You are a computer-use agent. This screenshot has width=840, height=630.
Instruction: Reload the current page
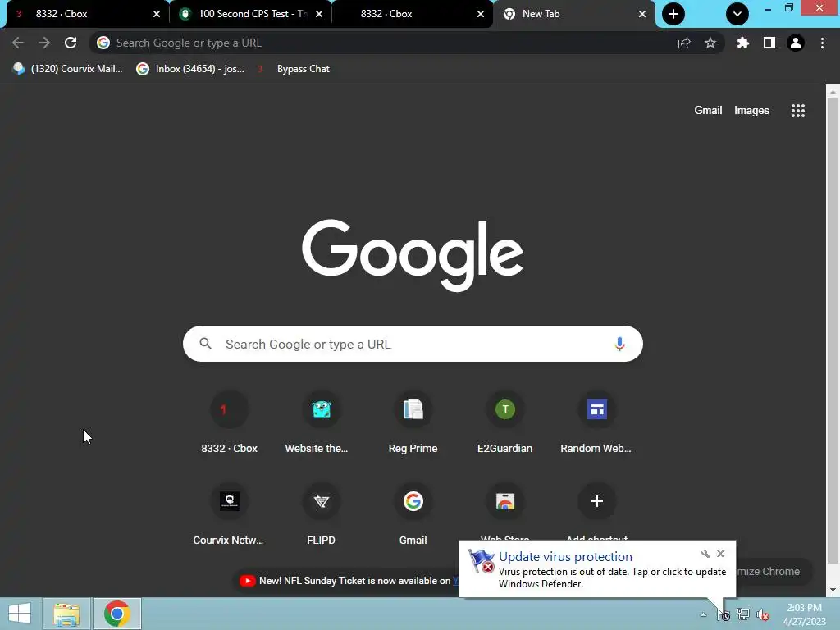tap(71, 43)
